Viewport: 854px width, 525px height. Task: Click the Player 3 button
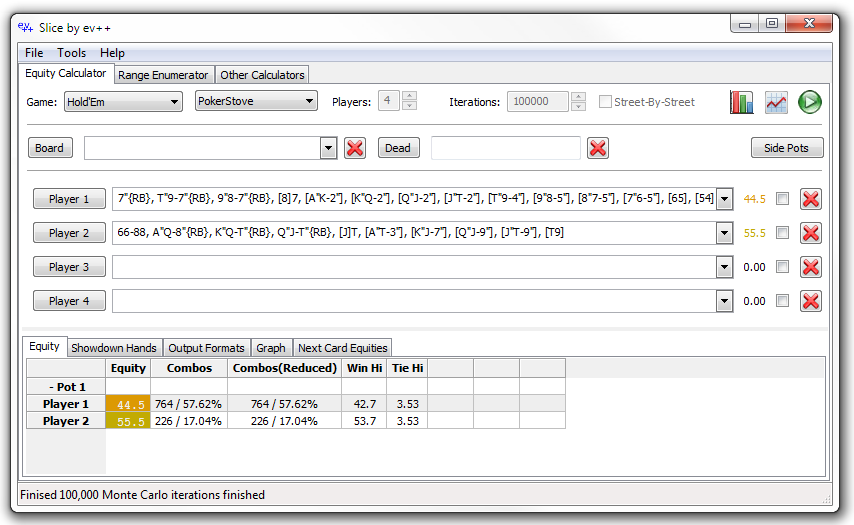[69, 267]
